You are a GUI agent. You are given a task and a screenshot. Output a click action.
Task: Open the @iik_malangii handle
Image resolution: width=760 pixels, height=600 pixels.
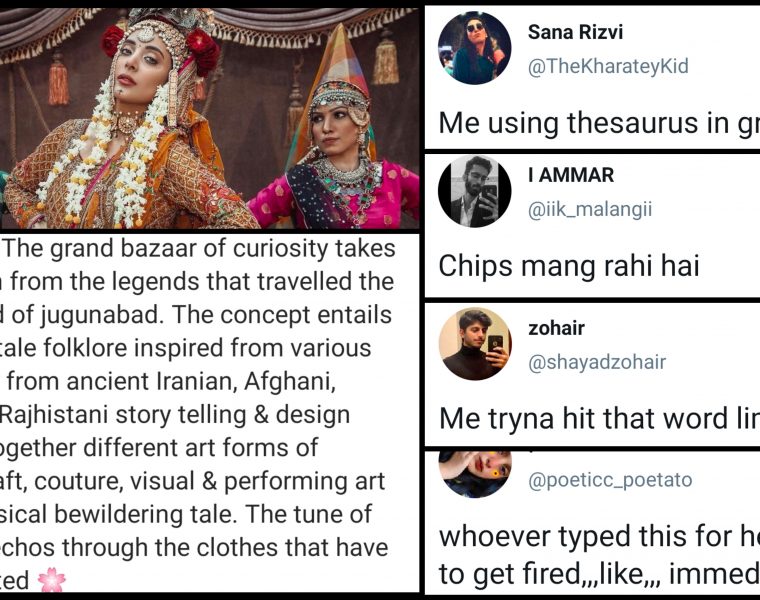pos(594,210)
